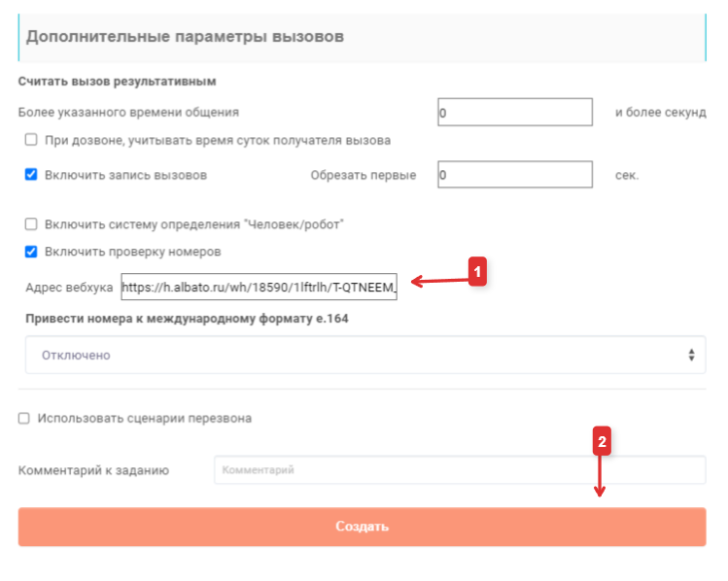Click the red annotation marker number 1
Image resolution: width=728 pixels, height=581 pixels.
click(x=477, y=272)
